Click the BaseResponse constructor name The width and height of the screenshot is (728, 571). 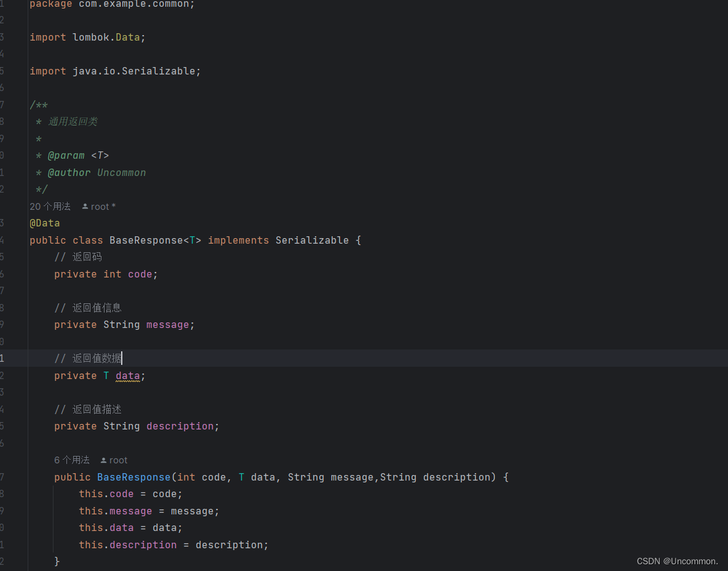(133, 477)
